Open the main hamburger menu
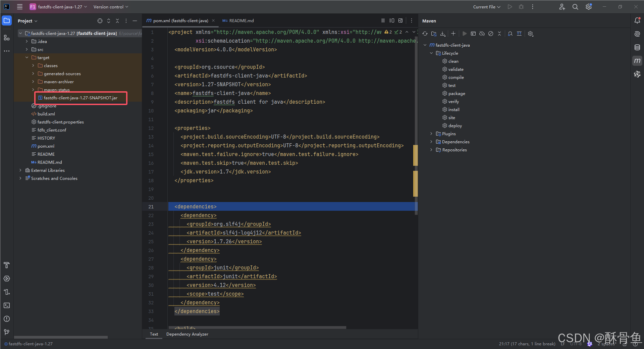The height and width of the screenshot is (349, 644). [20, 7]
